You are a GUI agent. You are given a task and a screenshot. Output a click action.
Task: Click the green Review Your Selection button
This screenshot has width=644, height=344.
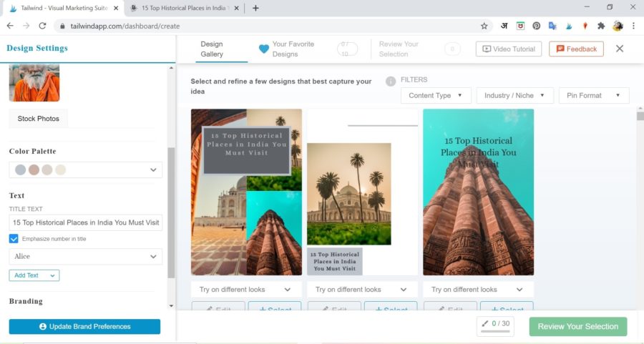click(x=578, y=326)
